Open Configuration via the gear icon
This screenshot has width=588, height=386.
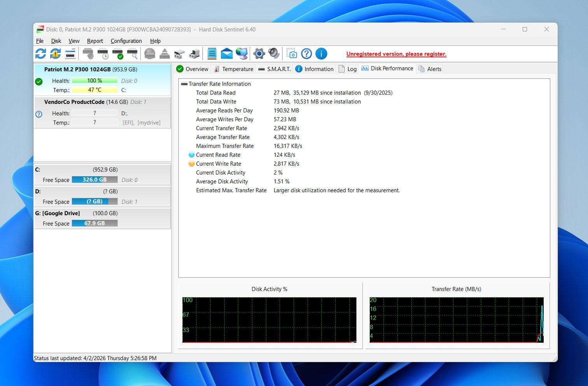point(259,54)
